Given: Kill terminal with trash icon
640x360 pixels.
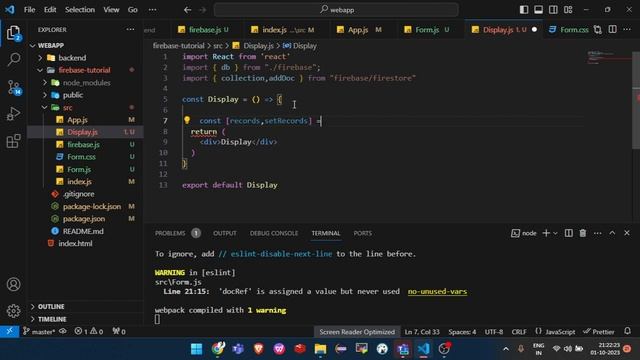Looking at the screenshot, I should 583,233.
